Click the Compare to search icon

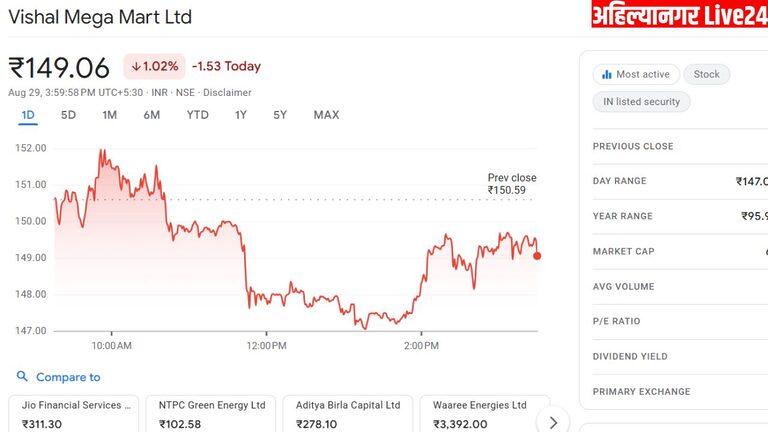point(23,377)
